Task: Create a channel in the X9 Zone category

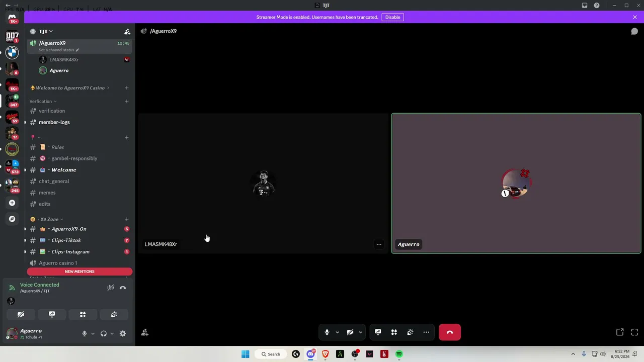Action: click(127, 219)
